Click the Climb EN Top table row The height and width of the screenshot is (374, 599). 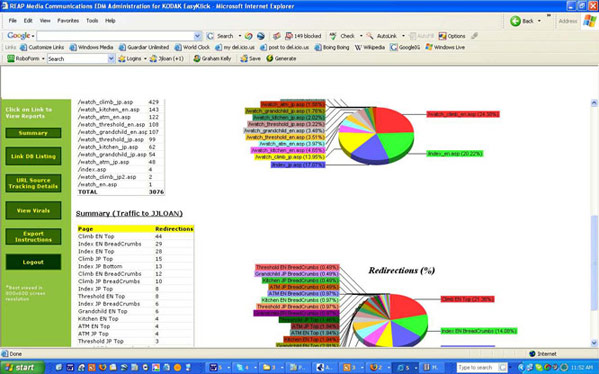[136, 236]
